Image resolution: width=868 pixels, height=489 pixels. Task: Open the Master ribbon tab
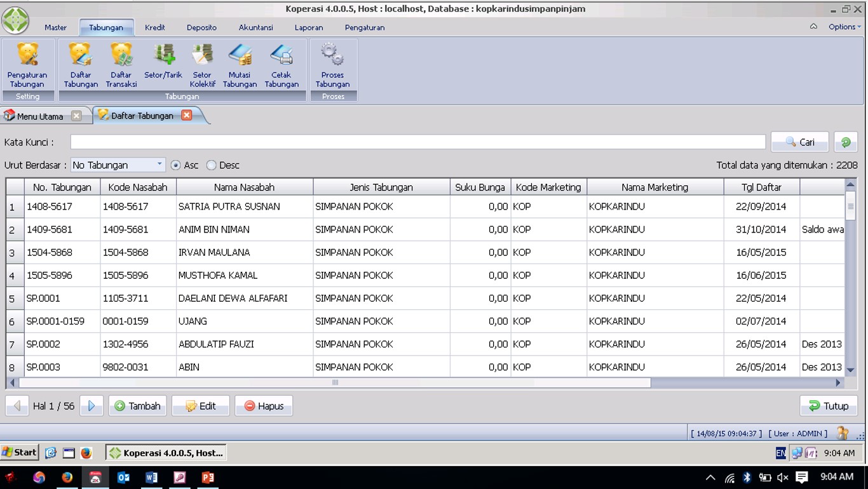[x=56, y=27]
